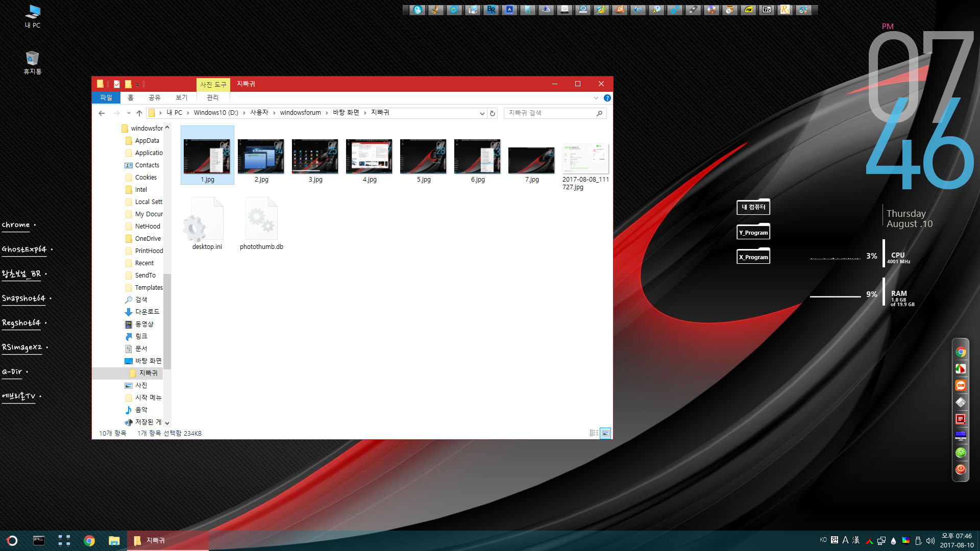Click the green round icon in right dock

pos(961,452)
